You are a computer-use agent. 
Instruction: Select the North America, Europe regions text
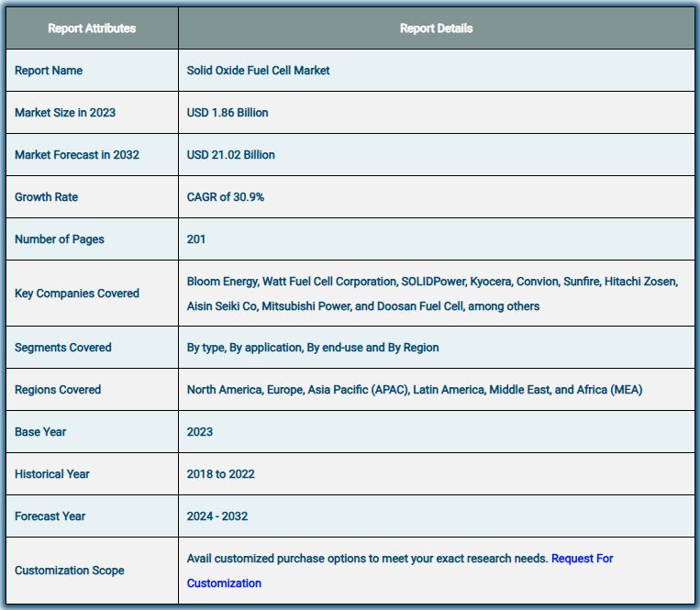click(x=415, y=390)
